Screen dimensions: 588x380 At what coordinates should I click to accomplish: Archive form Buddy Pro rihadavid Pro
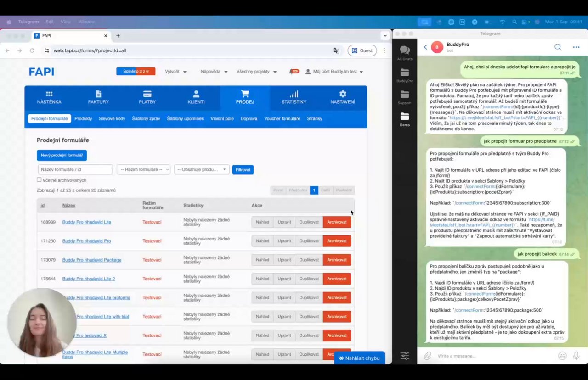pos(337,241)
